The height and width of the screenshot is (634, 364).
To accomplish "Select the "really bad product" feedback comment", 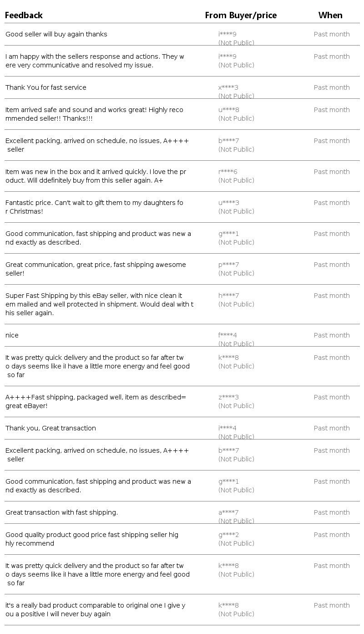I will [x=95, y=609].
